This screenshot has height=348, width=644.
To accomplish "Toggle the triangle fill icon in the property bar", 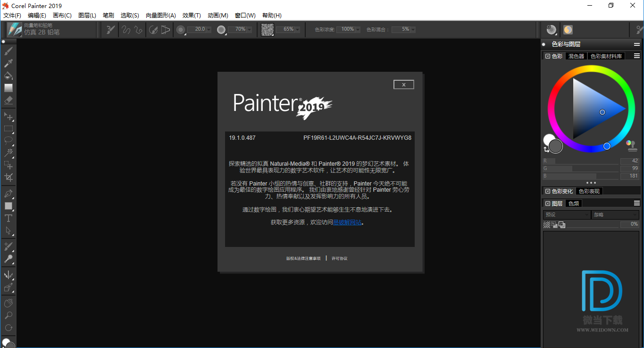I will pyautogui.click(x=165, y=30).
